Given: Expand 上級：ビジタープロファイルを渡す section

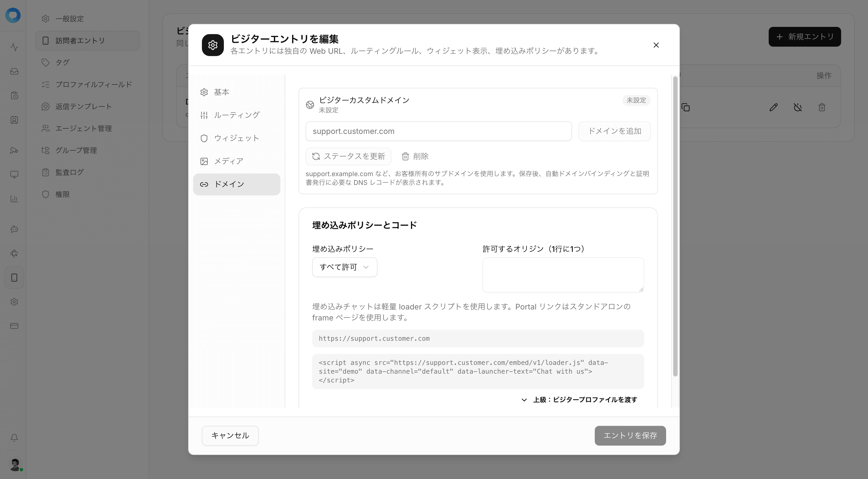Looking at the screenshot, I should (x=579, y=400).
